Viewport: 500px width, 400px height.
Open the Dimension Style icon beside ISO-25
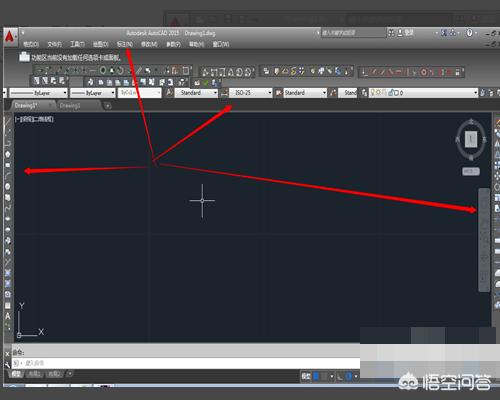tap(225, 93)
